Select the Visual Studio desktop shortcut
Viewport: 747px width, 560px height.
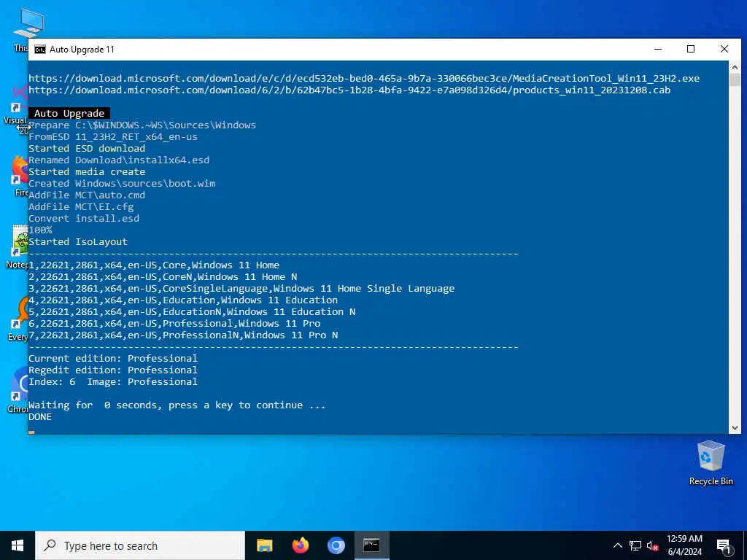coord(16,109)
